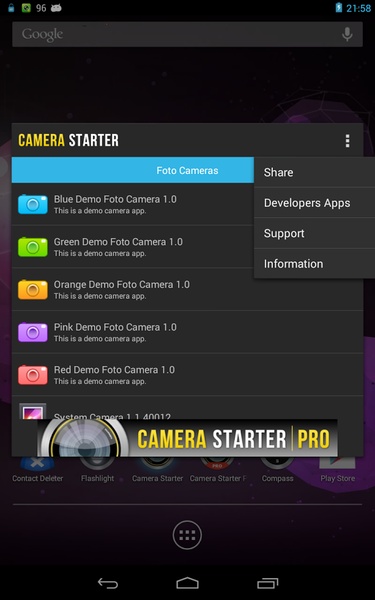The height and width of the screenshot is (600, 375).
Task: Tap the Camera Starter Pro banner
Action: click(188, 438)
